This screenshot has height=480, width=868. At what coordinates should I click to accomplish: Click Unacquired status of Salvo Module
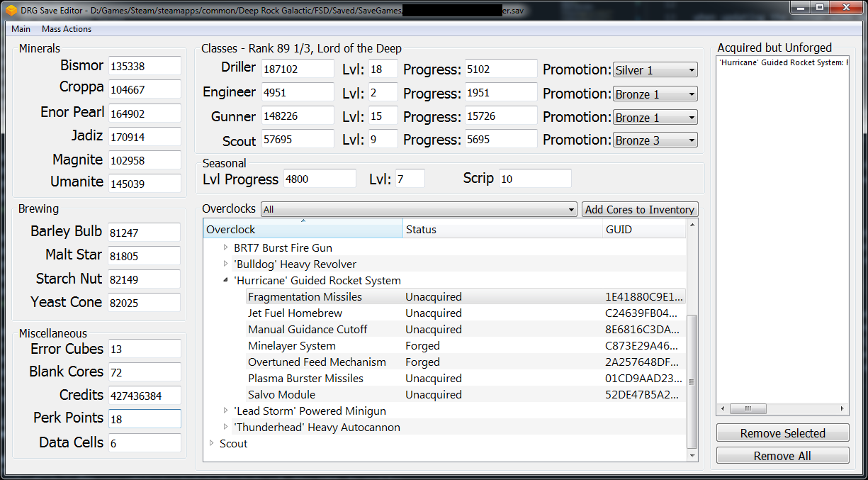pos(434,395)
